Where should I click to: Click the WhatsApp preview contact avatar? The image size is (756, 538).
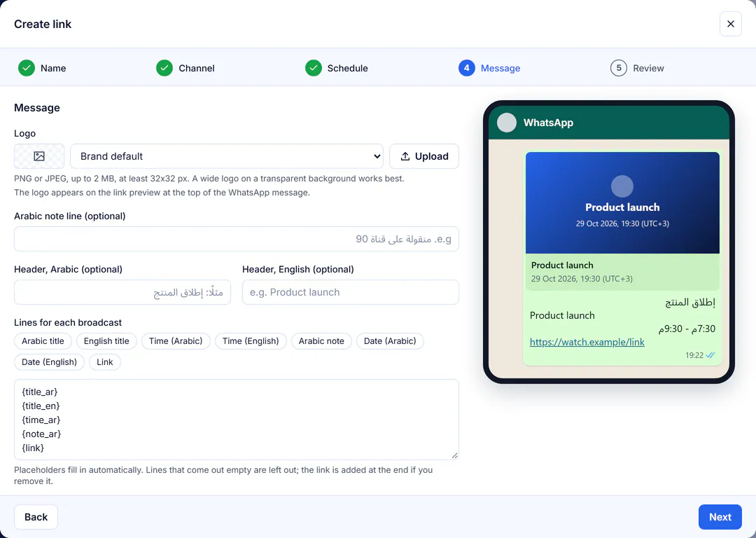pyautogui.click(x=507, y=123)
